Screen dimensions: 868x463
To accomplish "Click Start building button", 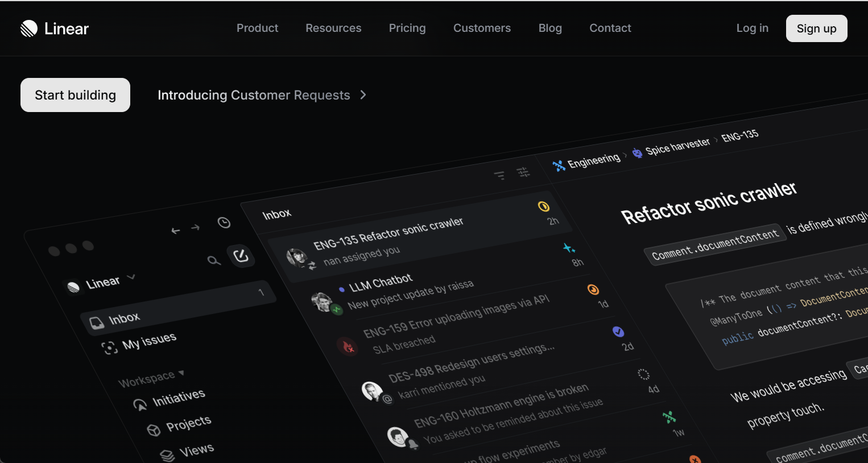I will pos(75,95).
